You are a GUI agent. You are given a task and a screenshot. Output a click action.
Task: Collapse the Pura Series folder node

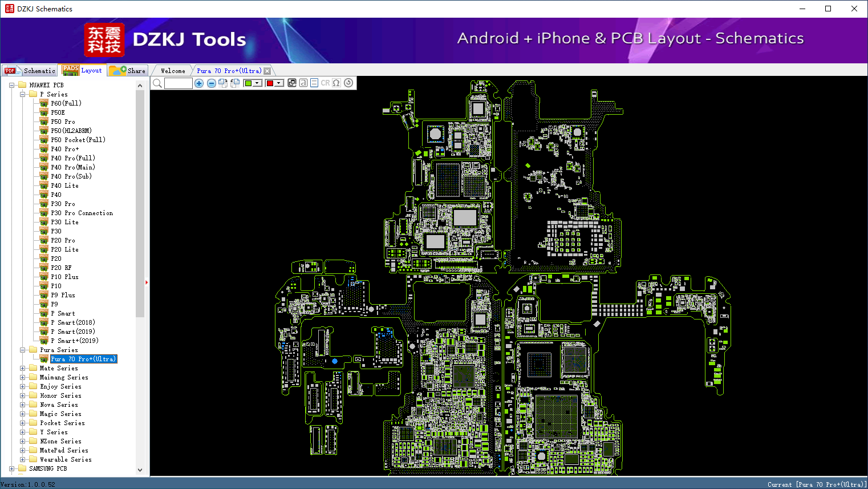tap(22, 350)
